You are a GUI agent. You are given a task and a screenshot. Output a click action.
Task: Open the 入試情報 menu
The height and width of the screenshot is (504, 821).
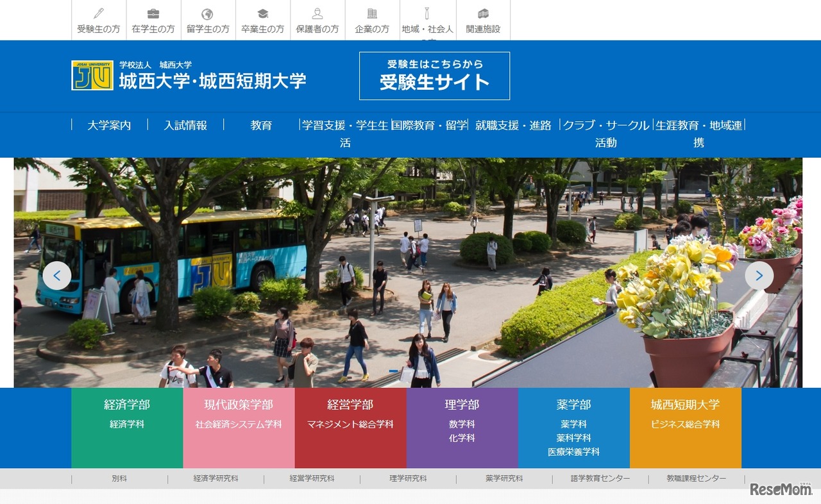tap(185, 126)
